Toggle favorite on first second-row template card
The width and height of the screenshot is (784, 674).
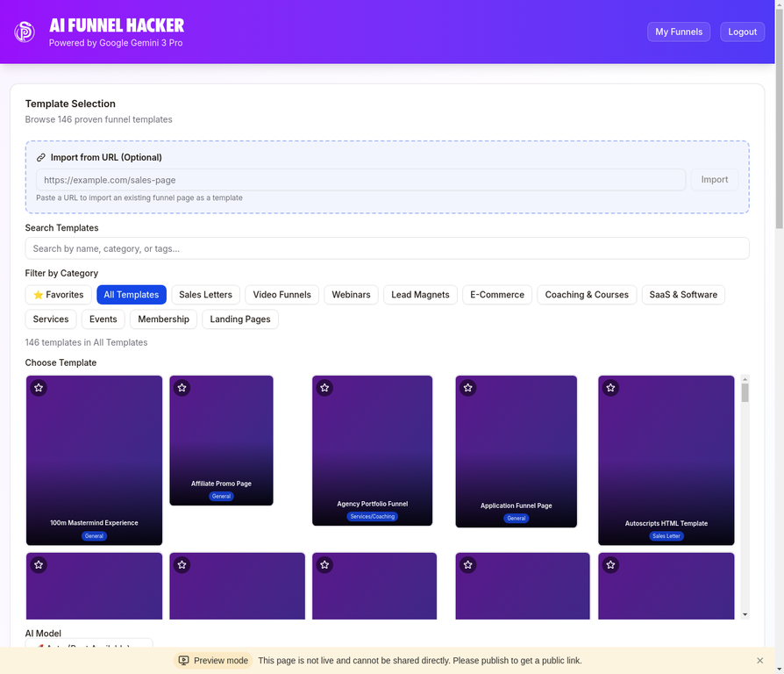click(38, 565)
